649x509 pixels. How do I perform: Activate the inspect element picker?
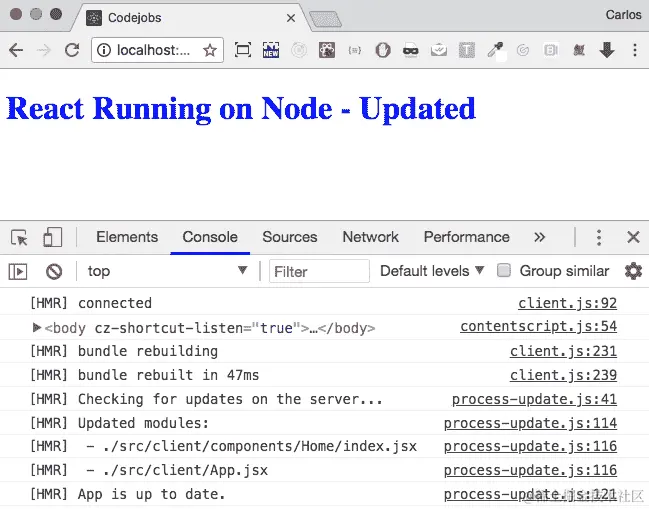pos(19,238)
